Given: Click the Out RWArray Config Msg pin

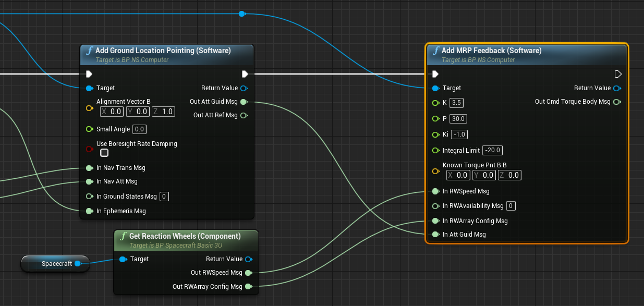Looking at the screenshot, I should 249,286.
